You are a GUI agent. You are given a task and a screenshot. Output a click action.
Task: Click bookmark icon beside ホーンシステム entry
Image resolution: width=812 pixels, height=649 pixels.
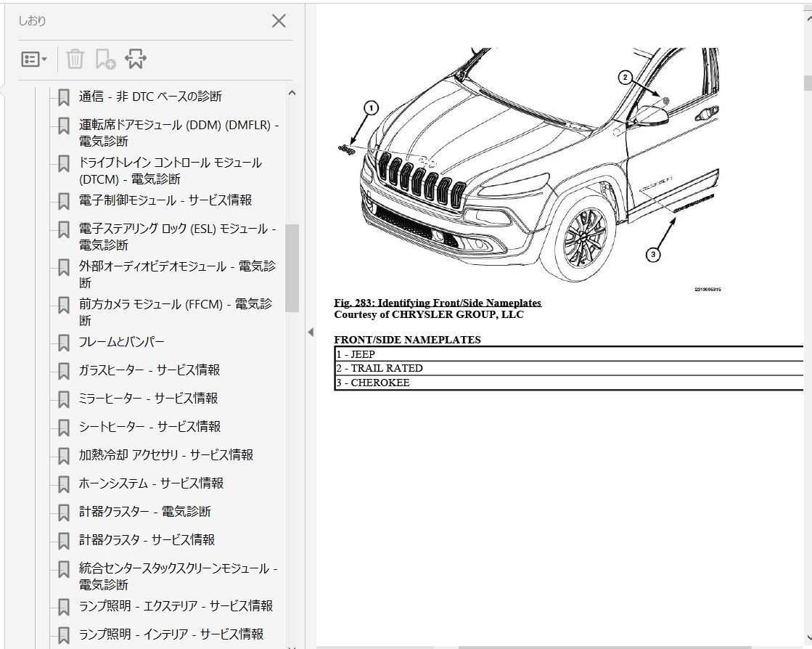click(x=64, y=484)
